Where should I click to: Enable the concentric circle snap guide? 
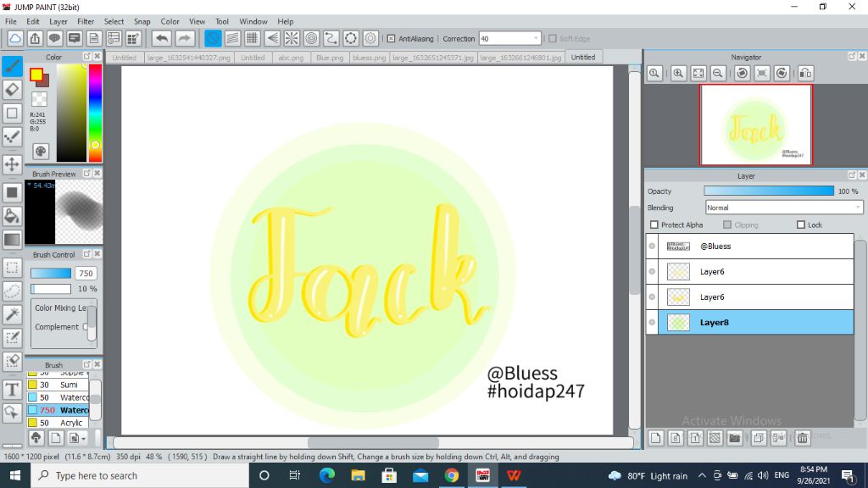point(312,39)
